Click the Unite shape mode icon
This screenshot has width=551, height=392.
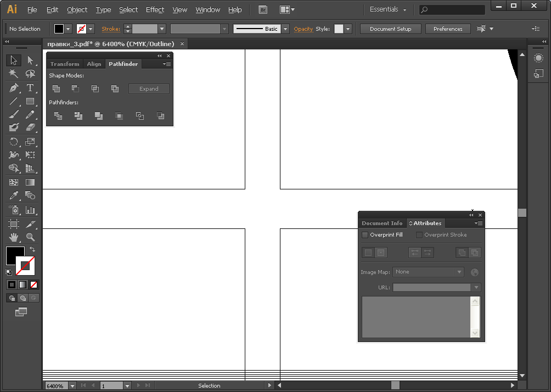click(x=56, y=89)
